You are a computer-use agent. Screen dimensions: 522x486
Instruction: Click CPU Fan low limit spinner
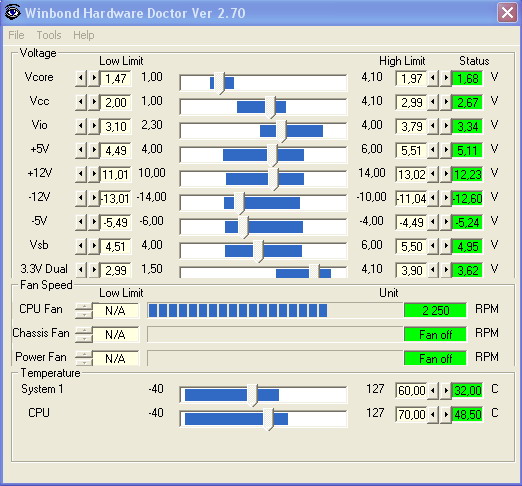coord(84,310)
